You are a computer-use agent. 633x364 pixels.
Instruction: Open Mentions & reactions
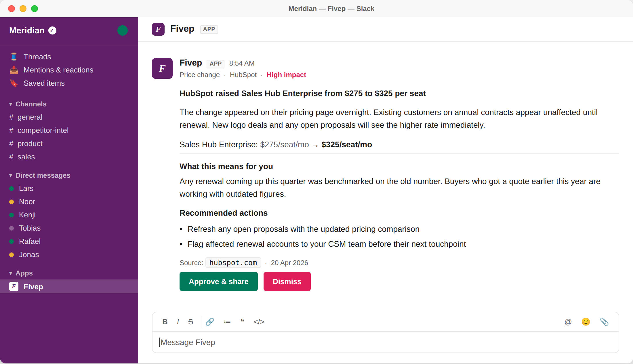(x=58, y=70)
